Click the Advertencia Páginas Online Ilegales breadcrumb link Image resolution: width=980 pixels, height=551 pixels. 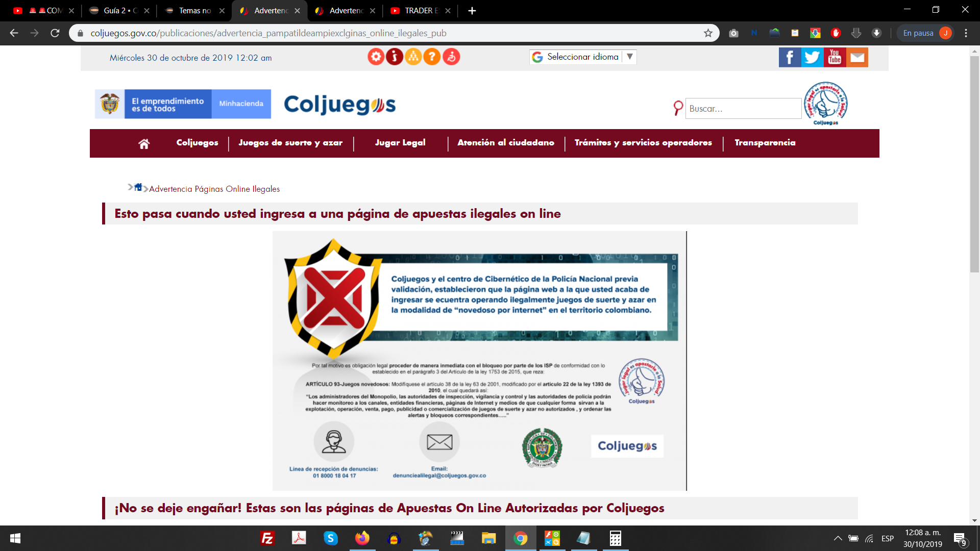214,189
